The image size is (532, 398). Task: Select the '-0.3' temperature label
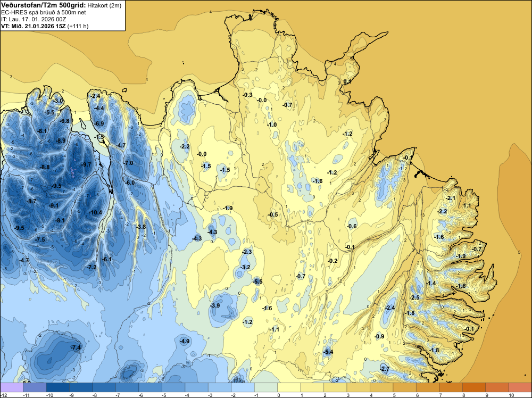(x=247, y=95)
